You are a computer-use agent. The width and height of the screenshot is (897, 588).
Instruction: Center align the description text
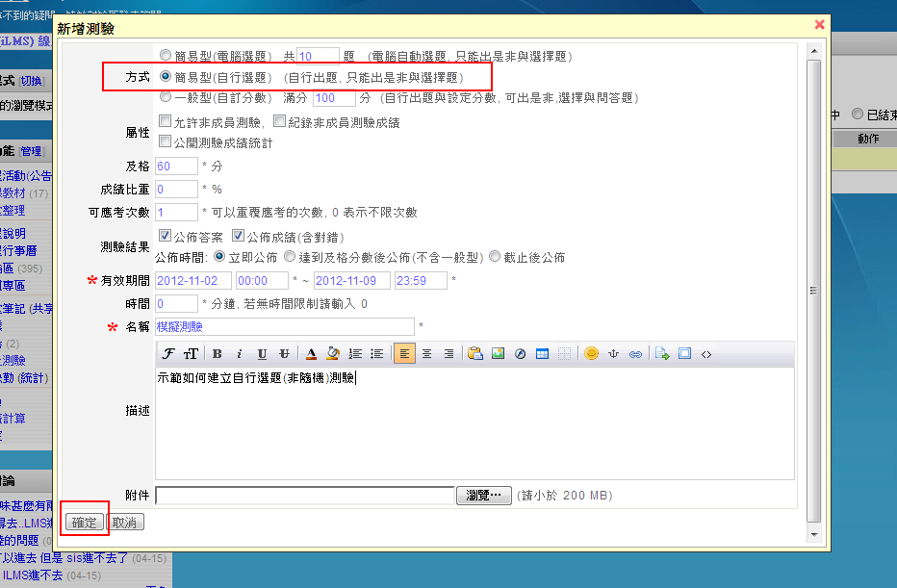click(x=427, y=354)
